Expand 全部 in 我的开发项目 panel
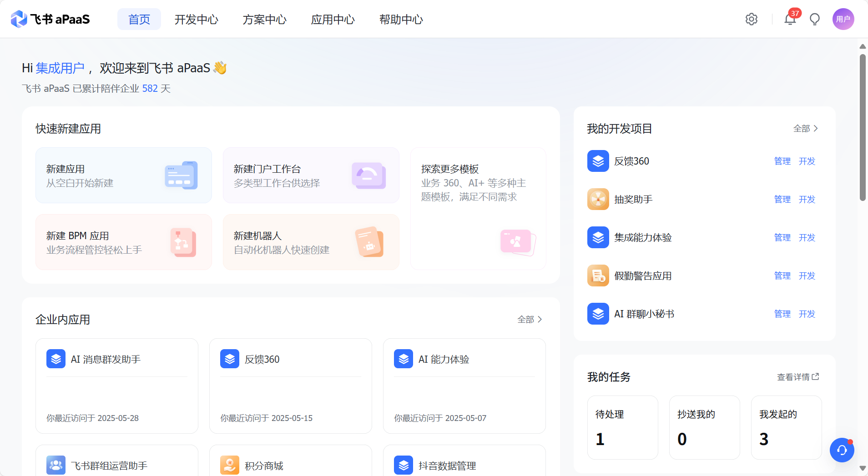Image resolution: width=868 pixels, height=476 pixels. [x=805, y=129]
